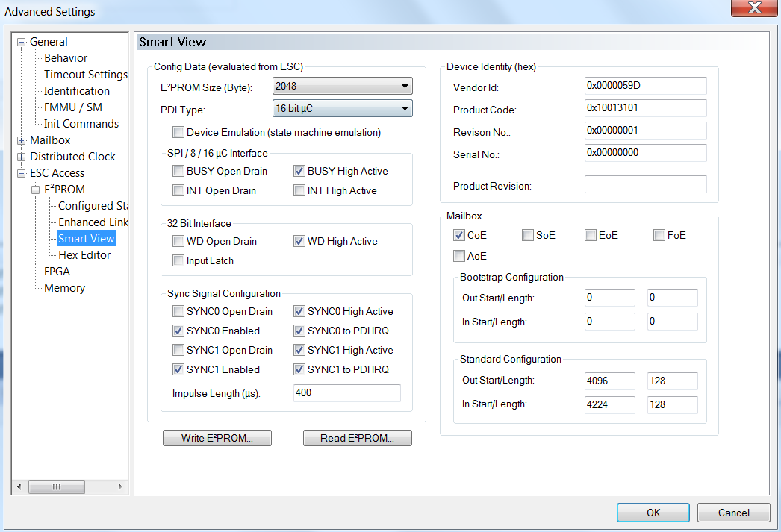781x532 pixels.
Task: Click the Write E²PROM button
Action: 217,438
